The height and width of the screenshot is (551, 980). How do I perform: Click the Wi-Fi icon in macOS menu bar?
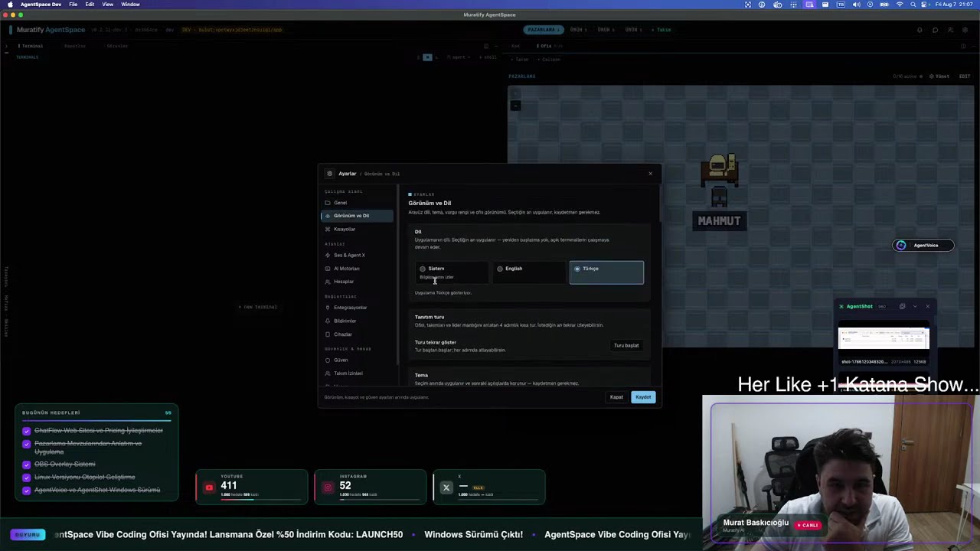(x=900, y=5)
